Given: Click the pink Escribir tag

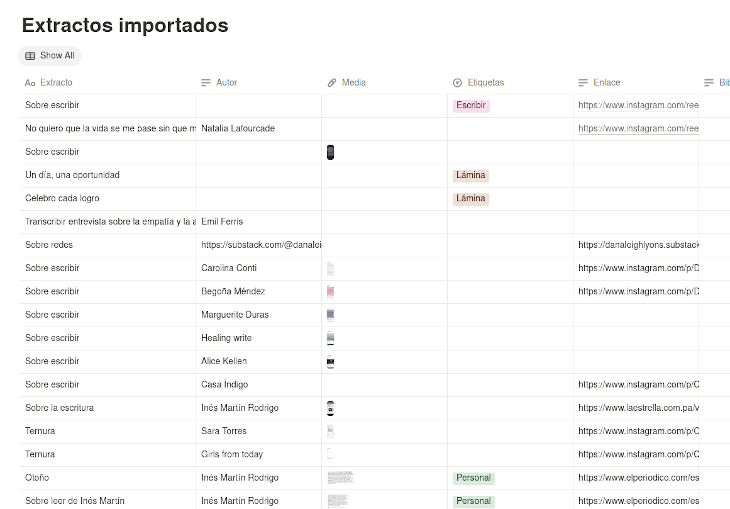Looking at the screenshot, I should [x=471, y=105].
